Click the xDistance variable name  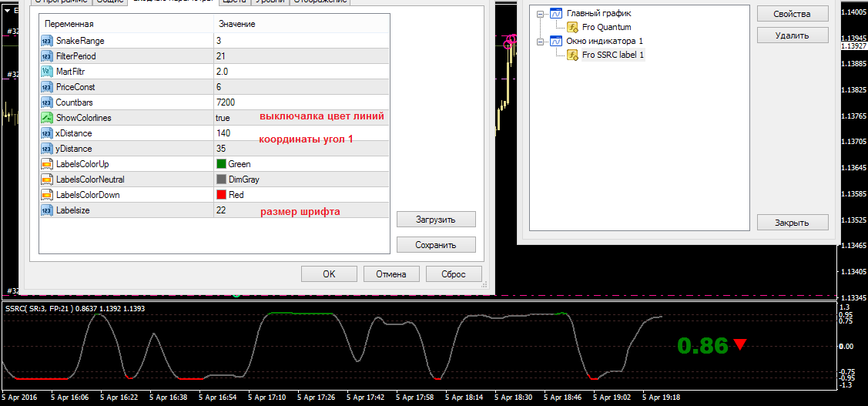(74, 133)
